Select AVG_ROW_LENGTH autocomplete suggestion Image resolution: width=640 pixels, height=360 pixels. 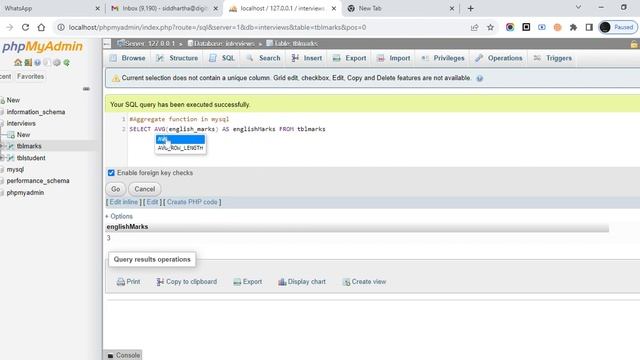point(180,148)
